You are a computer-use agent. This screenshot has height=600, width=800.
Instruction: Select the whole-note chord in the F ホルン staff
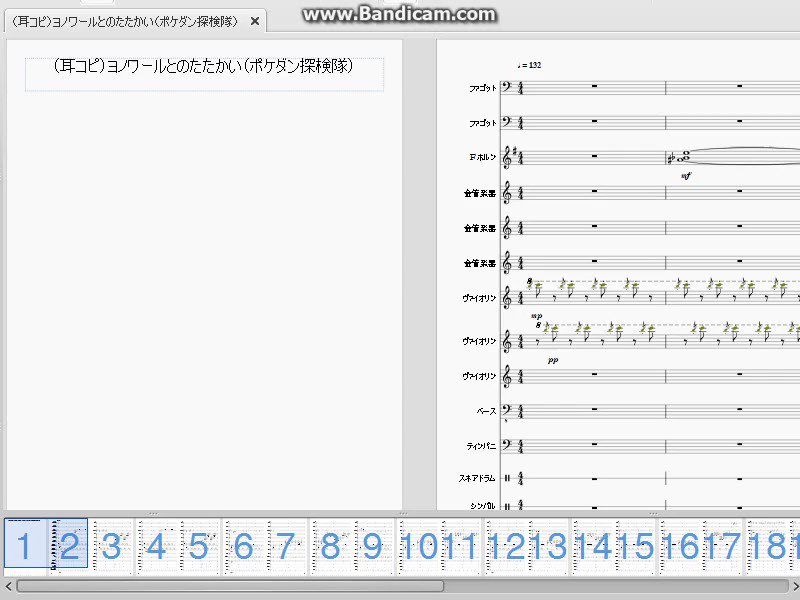(x=685, y=158)
